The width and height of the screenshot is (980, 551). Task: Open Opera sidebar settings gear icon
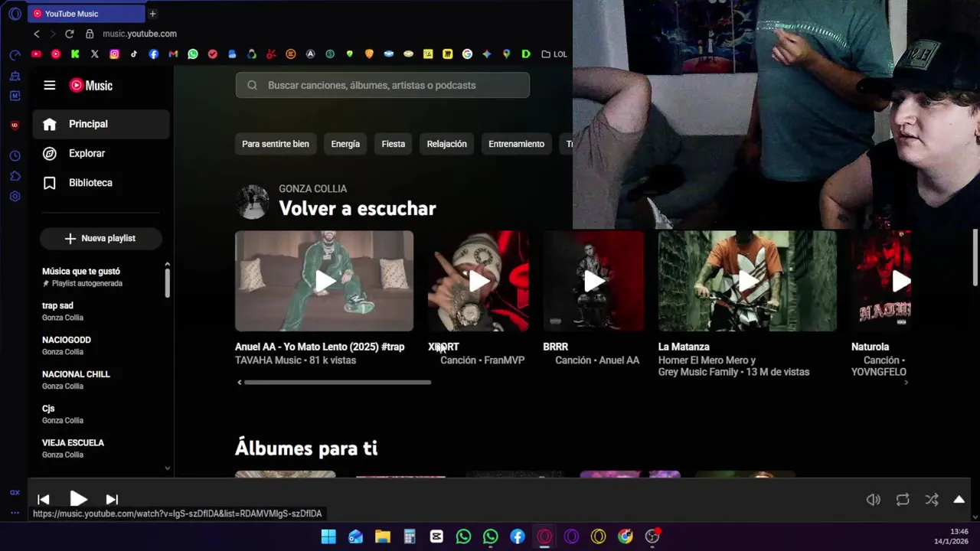click(x=15, y=197)
